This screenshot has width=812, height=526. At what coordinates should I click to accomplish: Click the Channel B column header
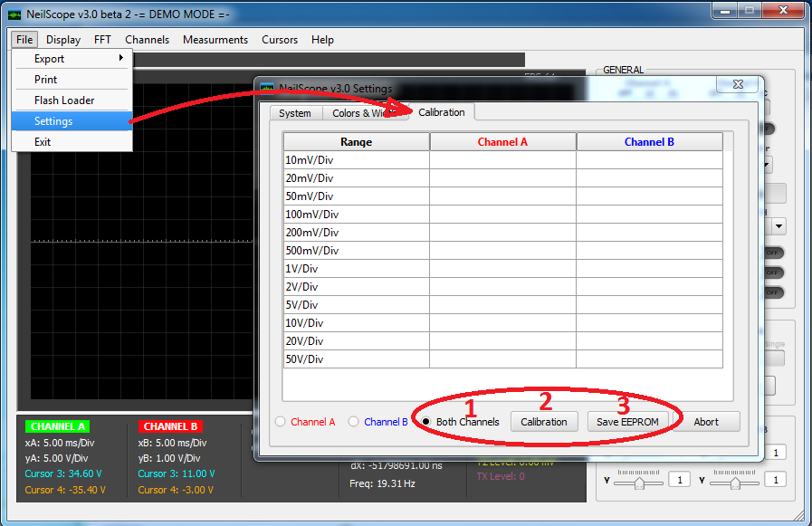tap(649, 142)
